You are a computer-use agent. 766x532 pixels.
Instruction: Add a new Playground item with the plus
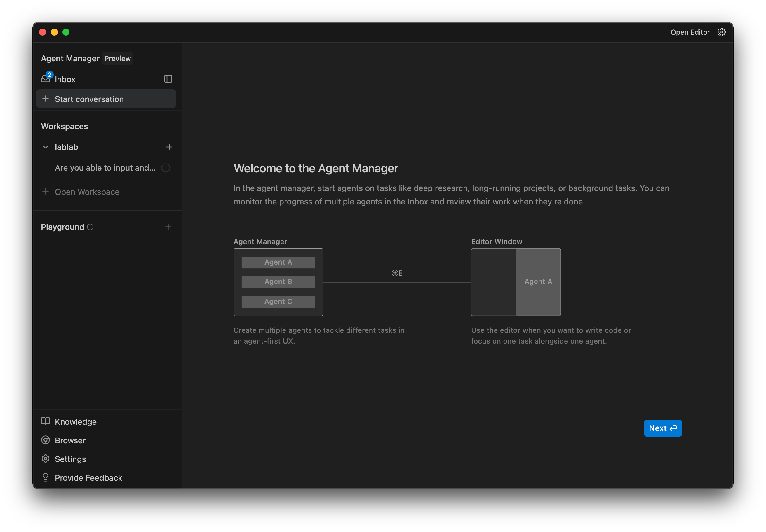click(x=168, y=227)
